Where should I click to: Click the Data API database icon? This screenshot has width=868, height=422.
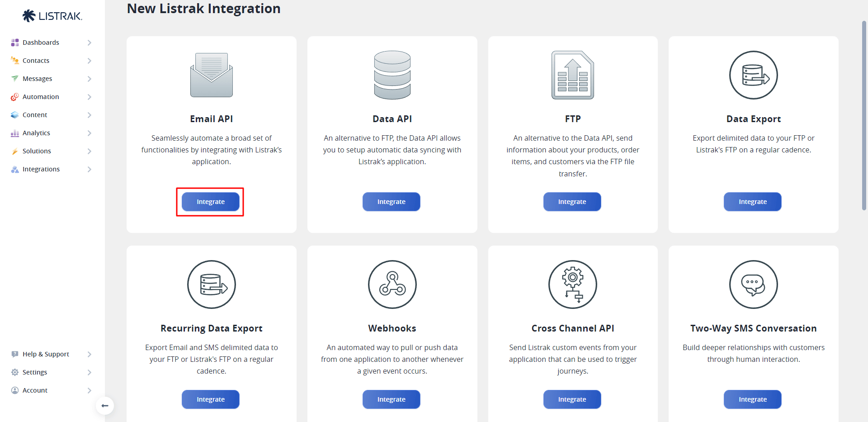pyautogui.click(x=392, y=75)
